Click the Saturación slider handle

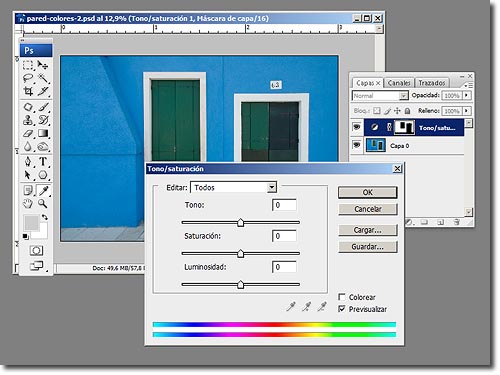tap(241, 254)
